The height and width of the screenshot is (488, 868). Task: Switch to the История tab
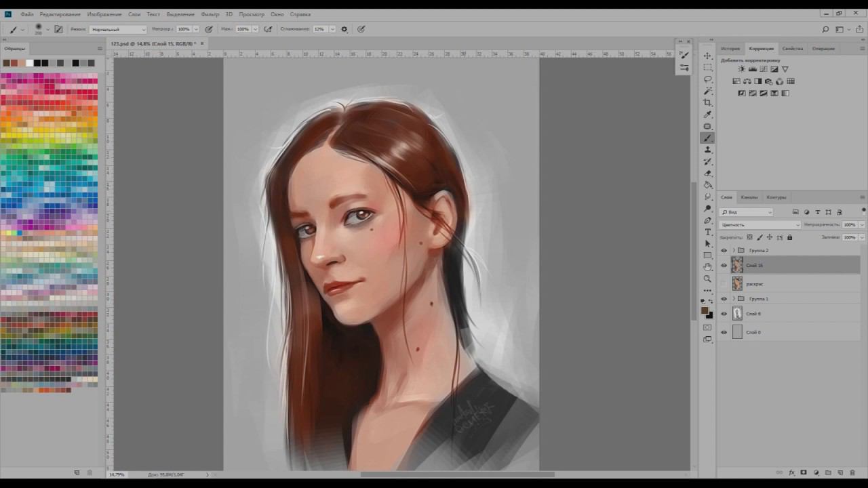[730, 49]
